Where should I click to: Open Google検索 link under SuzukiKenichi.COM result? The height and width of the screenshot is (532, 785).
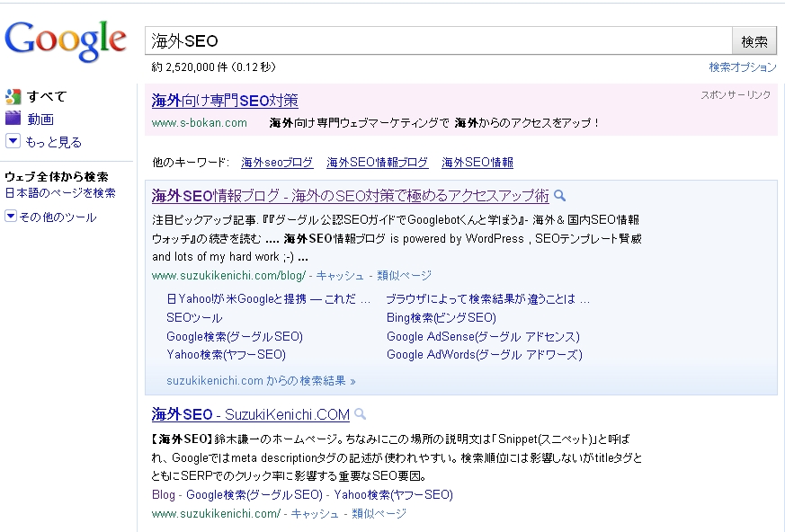254,495
